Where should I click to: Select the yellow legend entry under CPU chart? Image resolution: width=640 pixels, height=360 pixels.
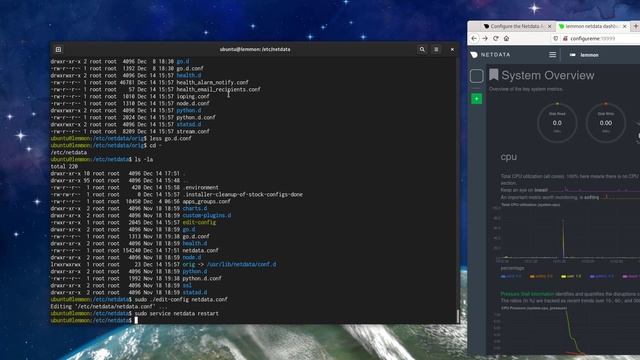571,276
